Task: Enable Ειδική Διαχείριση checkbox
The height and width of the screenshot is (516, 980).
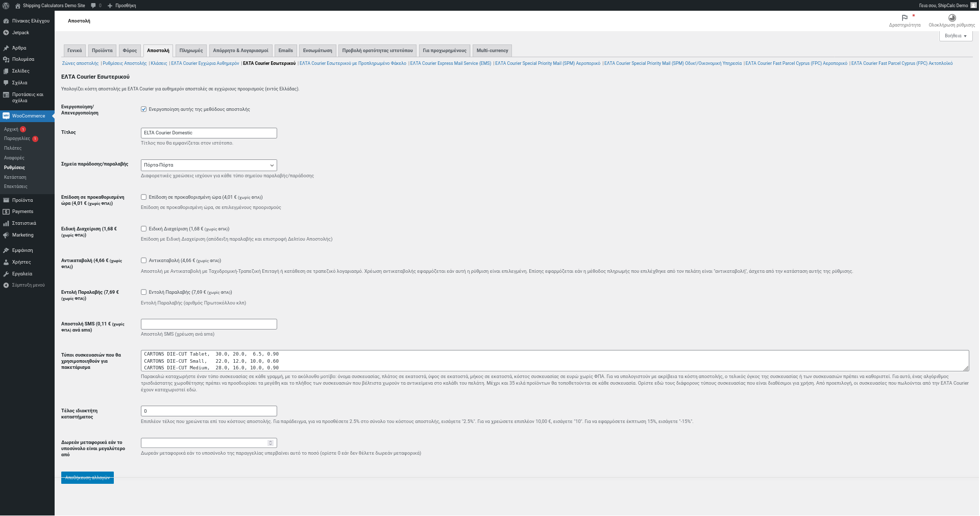Action: click(144, 229)
